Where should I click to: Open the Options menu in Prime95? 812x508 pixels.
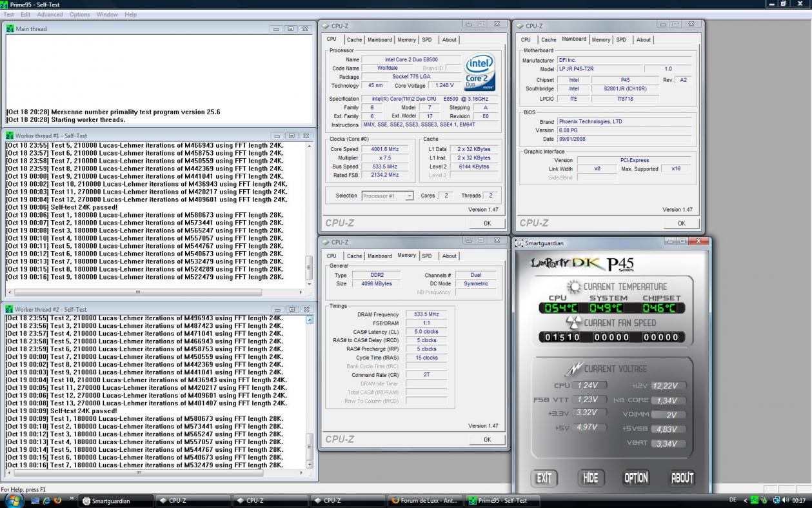pos(80,14)
